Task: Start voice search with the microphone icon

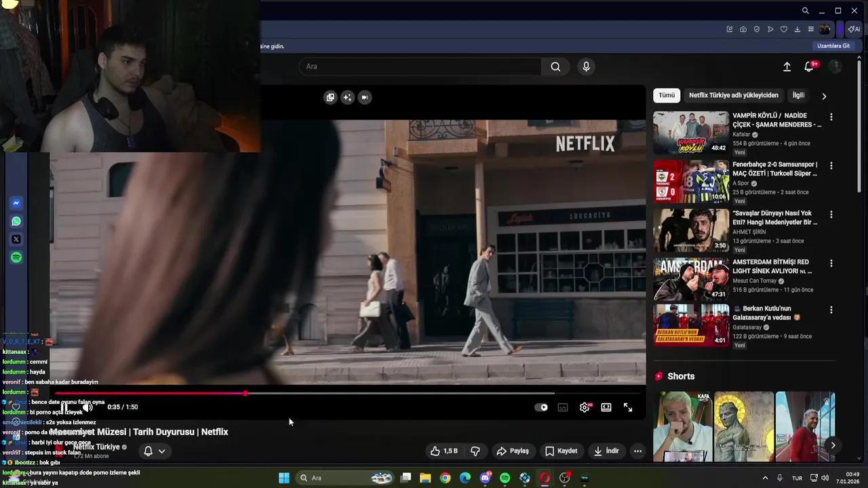Action: pyautogui.click(x=586, y=66)
